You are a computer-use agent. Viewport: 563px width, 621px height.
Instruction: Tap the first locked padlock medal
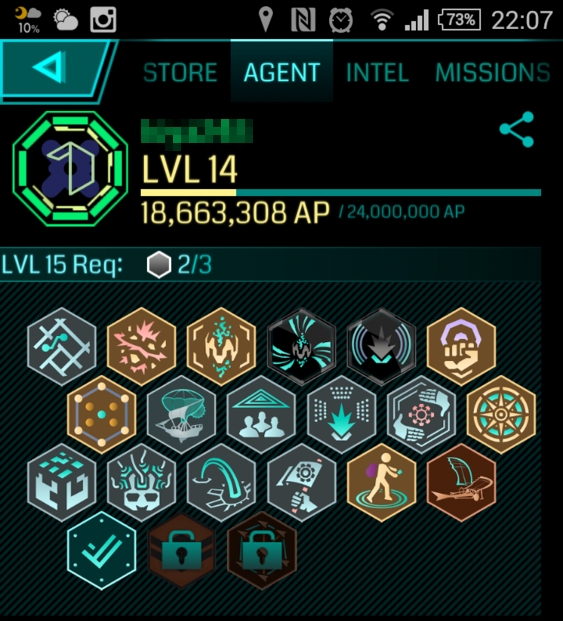pos(181,551)
